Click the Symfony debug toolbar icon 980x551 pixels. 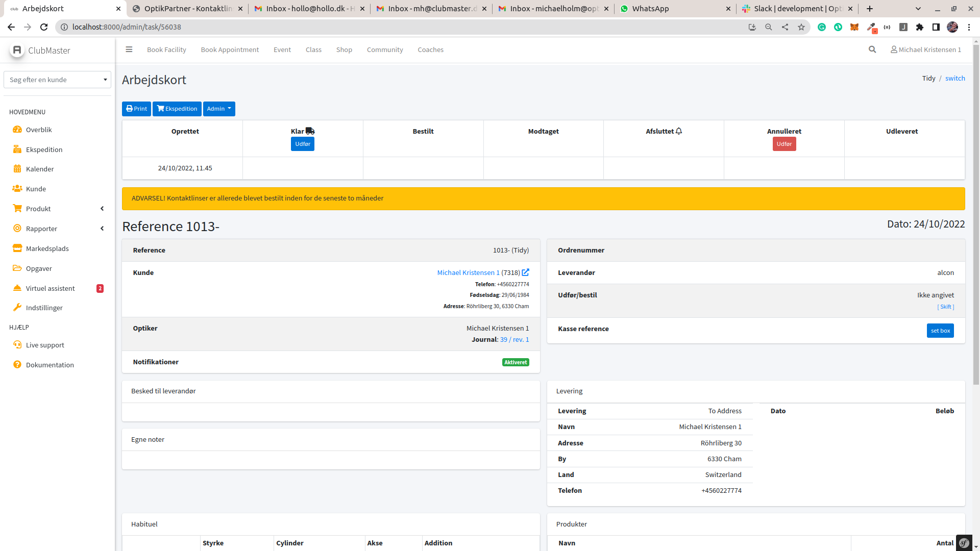point(964,543)
